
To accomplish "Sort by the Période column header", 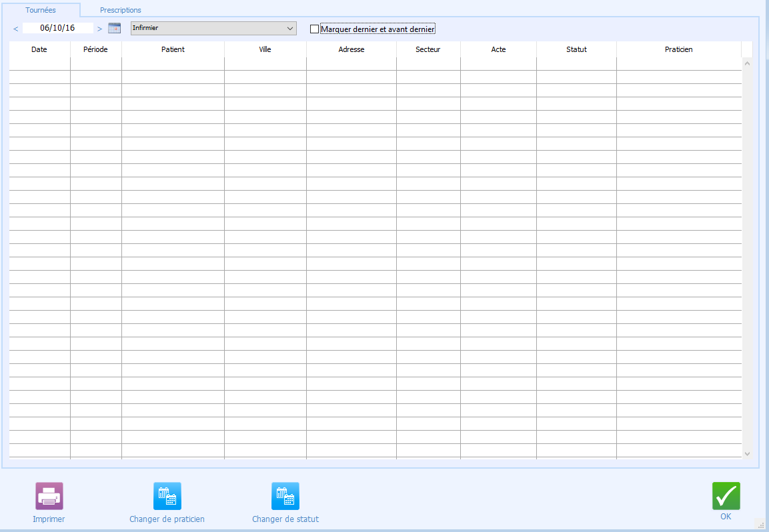I will click(95, 49).
